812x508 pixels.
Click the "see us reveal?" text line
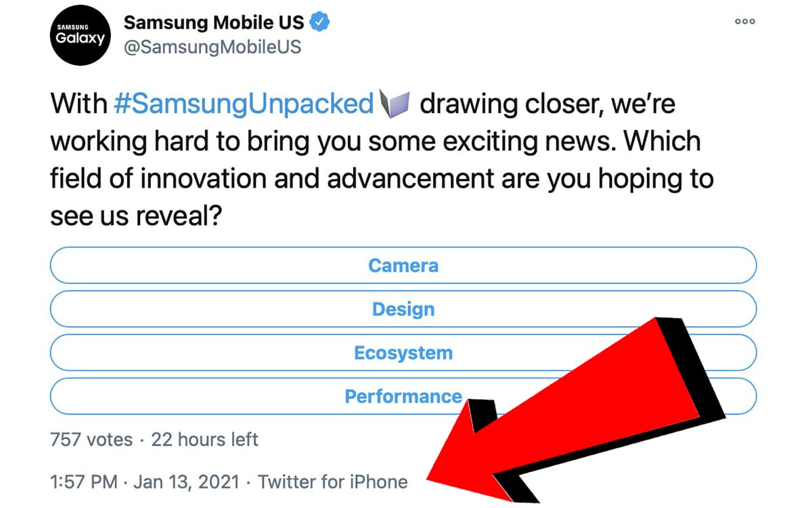point(137,216)
